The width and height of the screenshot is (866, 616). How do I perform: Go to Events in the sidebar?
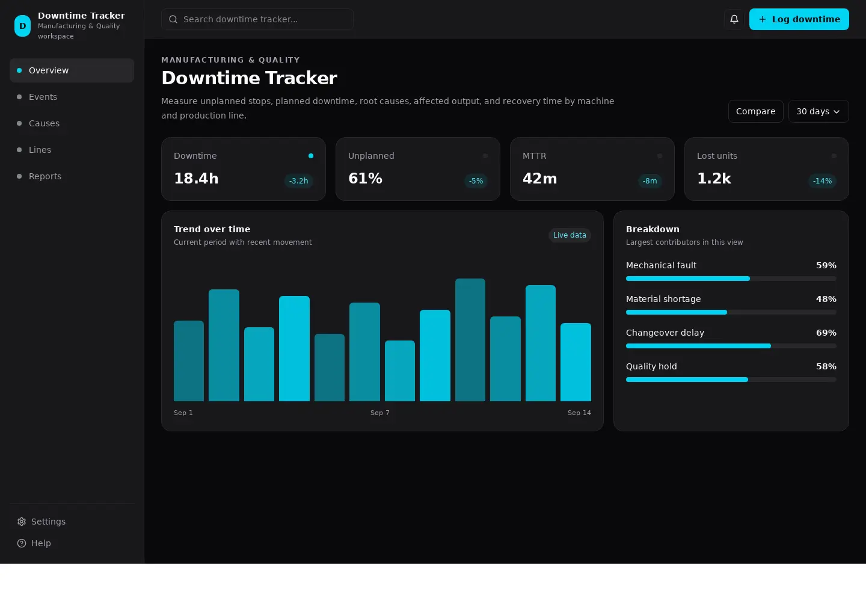(72, 97)
